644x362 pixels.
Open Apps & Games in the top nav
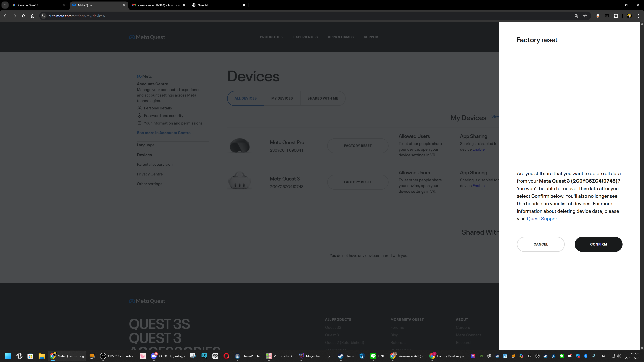click(340, 37)
